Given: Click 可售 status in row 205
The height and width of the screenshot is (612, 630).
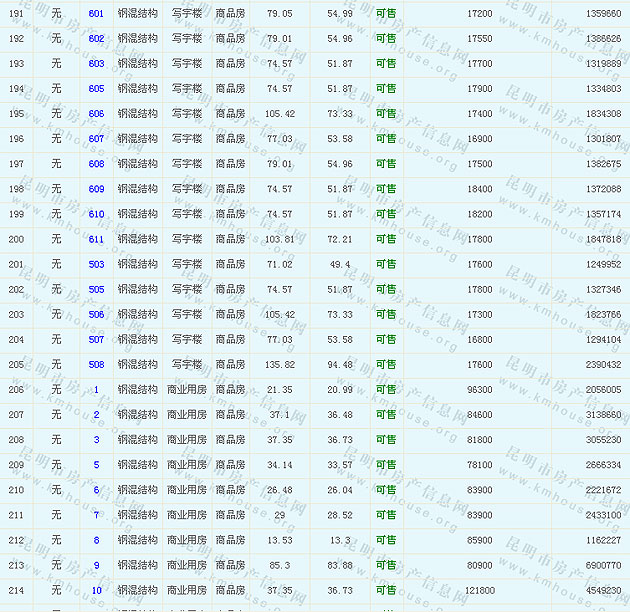Looking at the screenshot, I should coord(386,365).
